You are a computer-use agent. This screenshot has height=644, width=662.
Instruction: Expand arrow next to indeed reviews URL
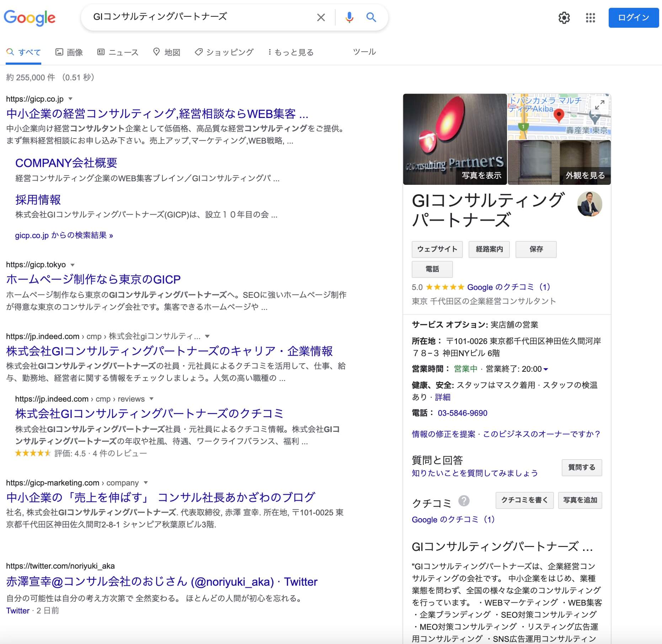click(x=151, y=399)
